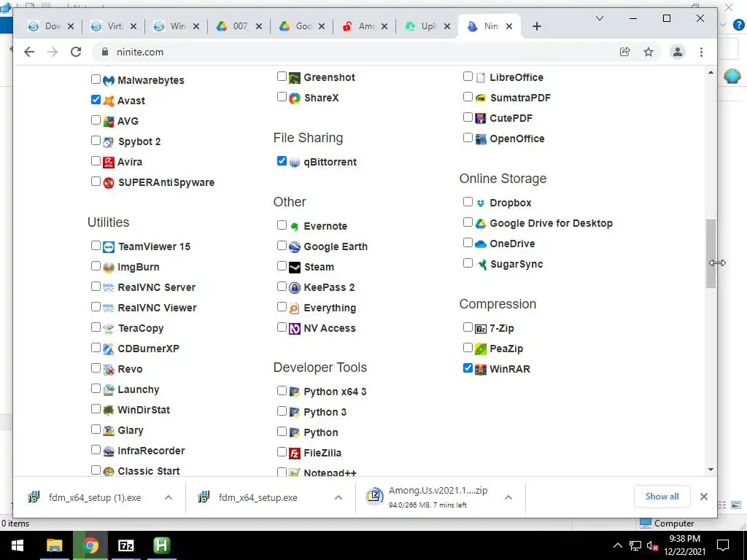Click the SUPERAntiSpyware icon
Viewport: 747px width, 560px height.
(109, 183)
